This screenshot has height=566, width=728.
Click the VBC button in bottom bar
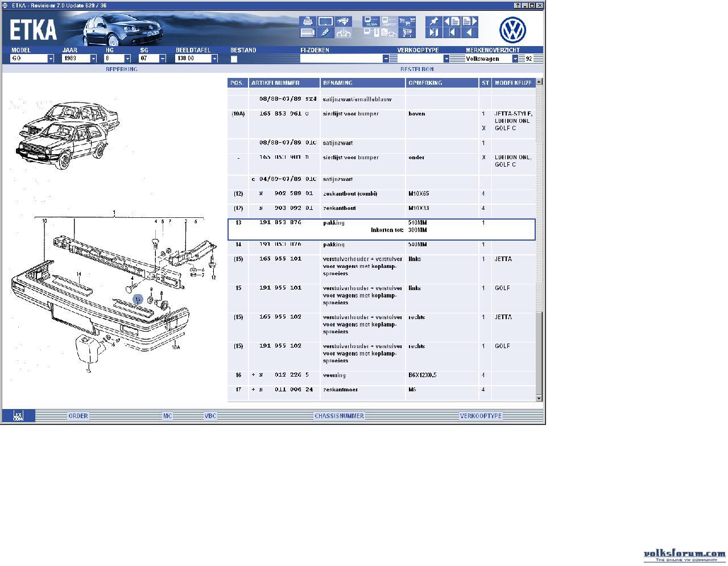pos(210,416)
